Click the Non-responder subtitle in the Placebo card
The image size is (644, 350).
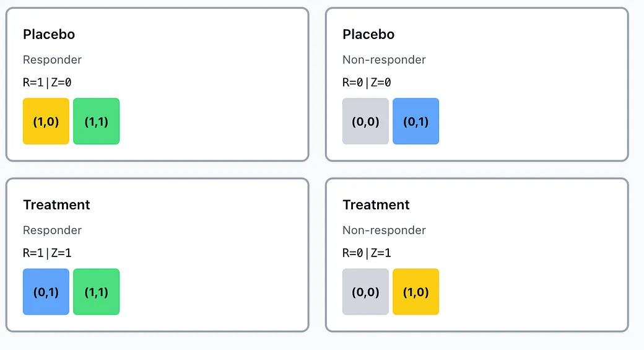tap(384, 60)
